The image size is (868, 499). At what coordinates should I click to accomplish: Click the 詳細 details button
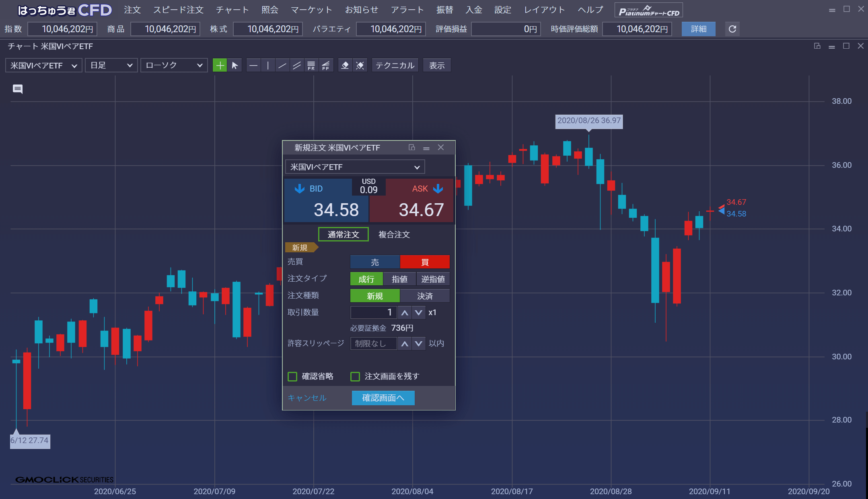click(699, 29)
